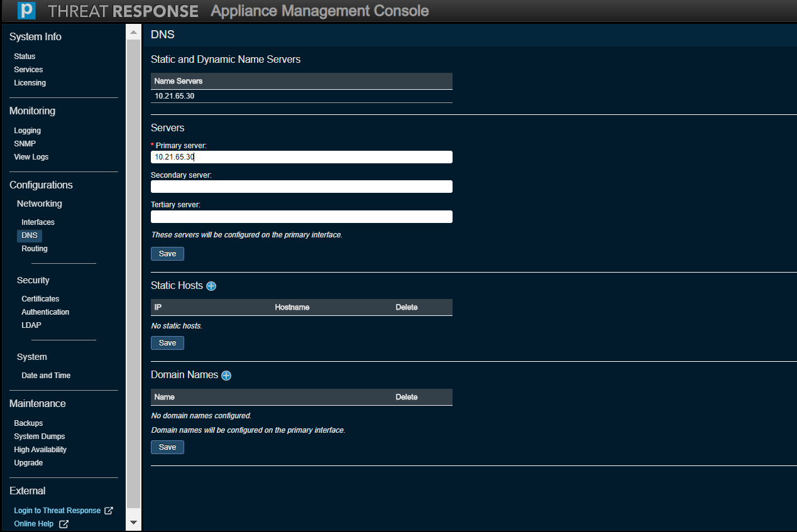The image size is (797, 532).
Task: Save the DNS Servers settings
Action: point(167,254)
